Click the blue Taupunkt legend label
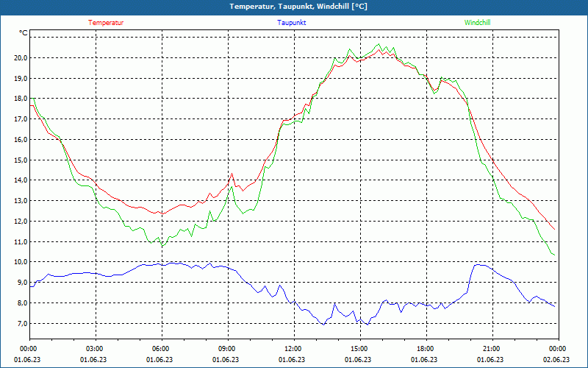The image size is (588, 368). point(292,23)
